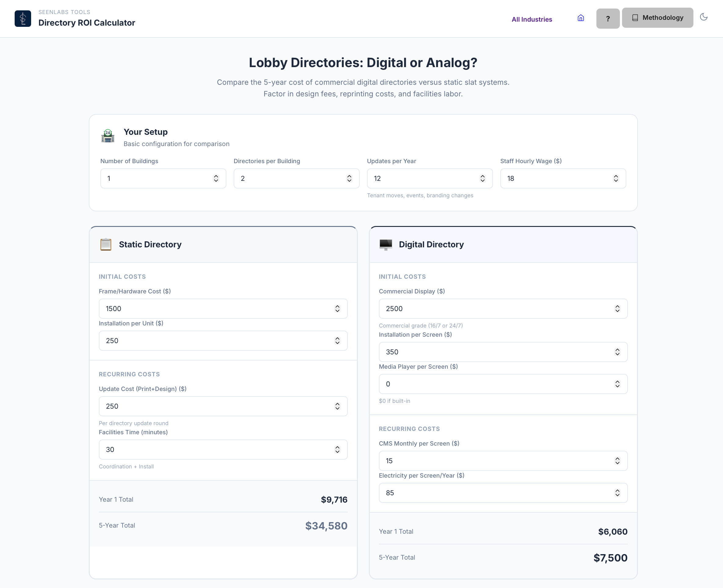Click the Seenlabs logo icon

pyautogui.click(x=23, y=18)
